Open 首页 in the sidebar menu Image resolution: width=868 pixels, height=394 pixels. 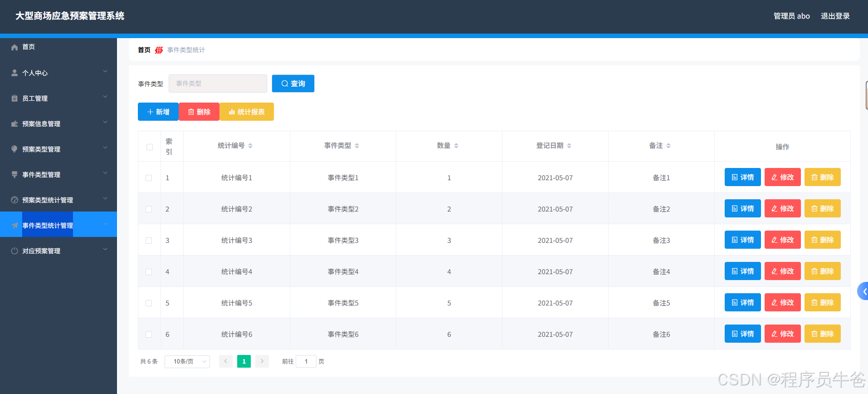[59, 47]
